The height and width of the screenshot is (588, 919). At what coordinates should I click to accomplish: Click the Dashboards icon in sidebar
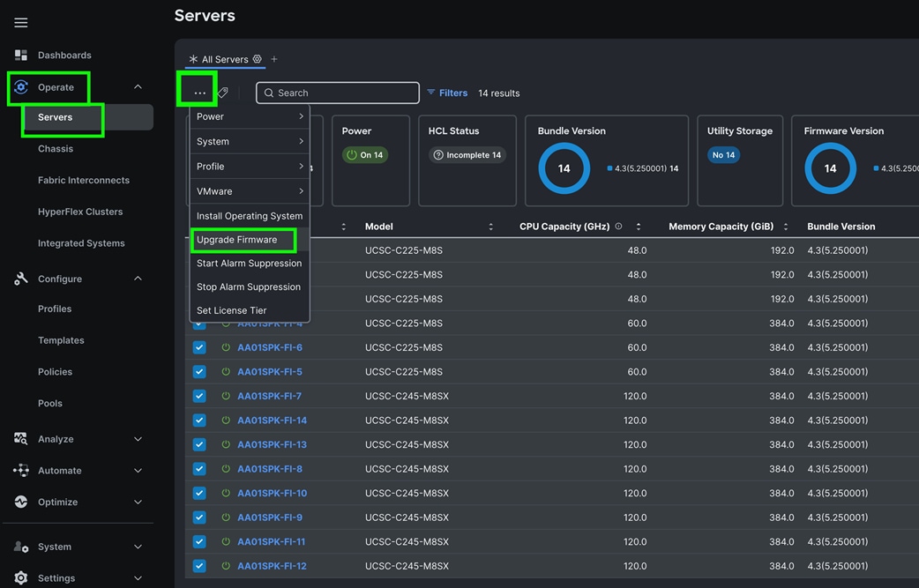[x=21, y=55]
